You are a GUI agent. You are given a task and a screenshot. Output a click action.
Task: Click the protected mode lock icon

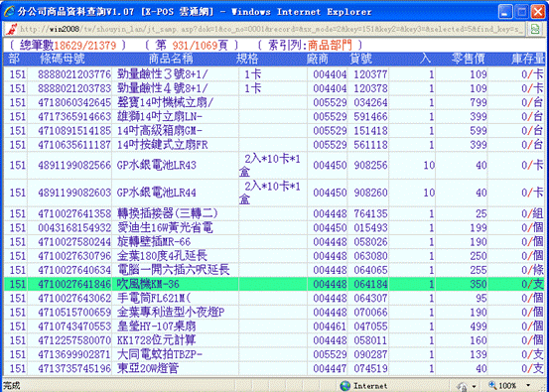pos(464,386)
